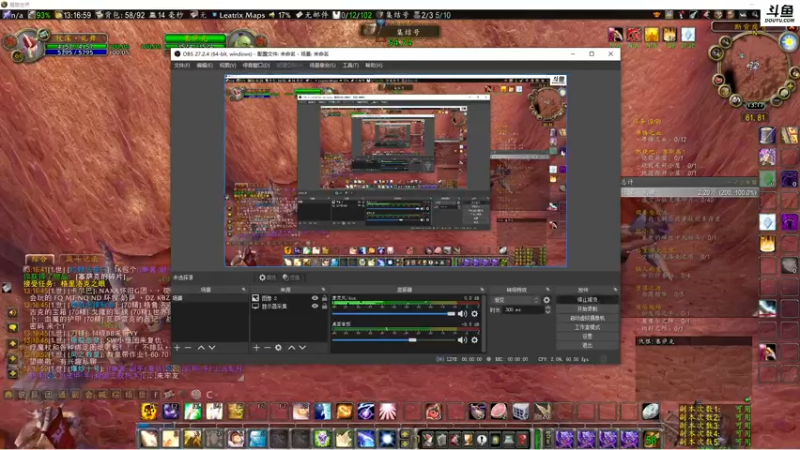
Task: Move source down with Sources panel down arrow
Action: 303,347
